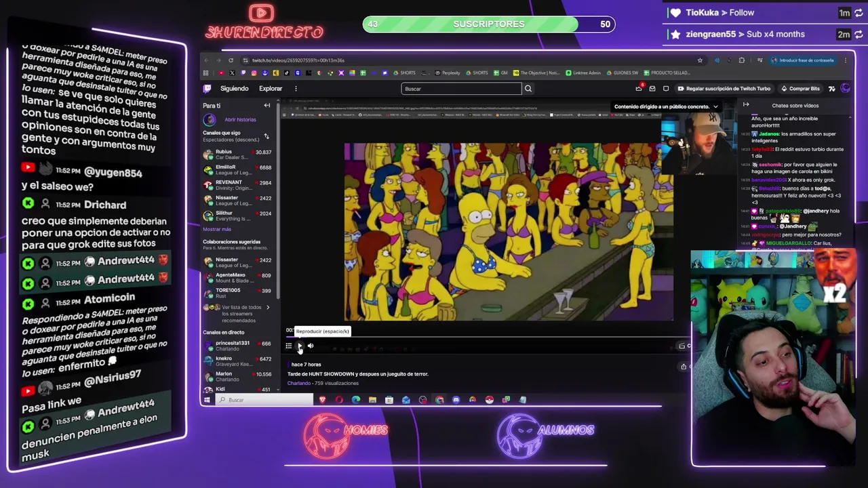868x488 pixels.
Task: Open the Instagram bookmark icon
Action: point(254,73)
